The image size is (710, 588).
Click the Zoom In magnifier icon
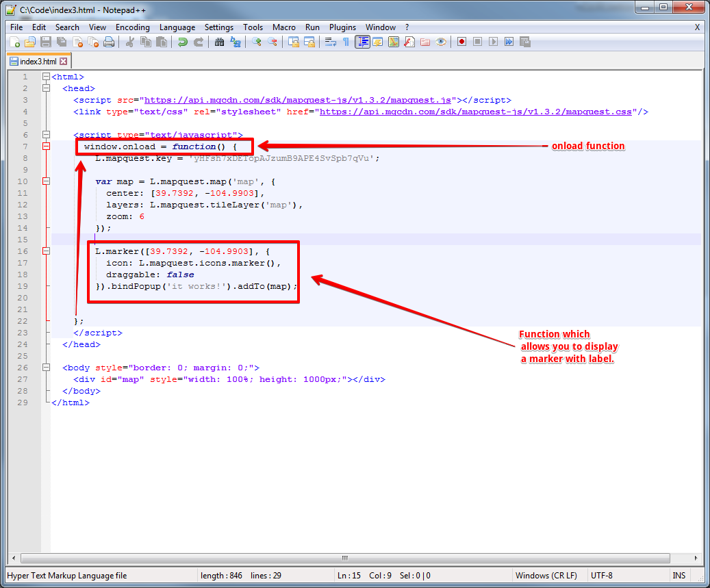(x=257, y=42)
